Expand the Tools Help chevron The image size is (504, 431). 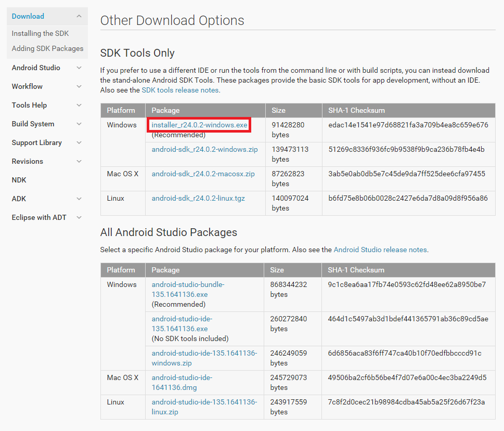pos(79,105)
